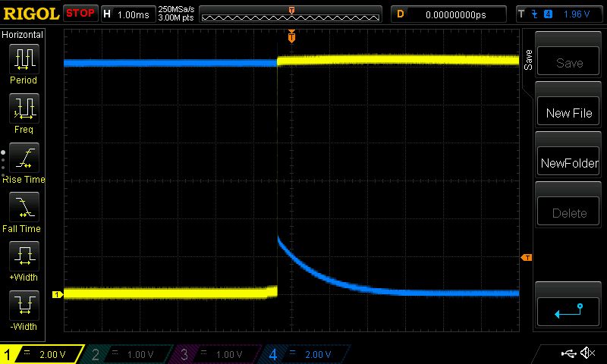Image resolution: width=607 pixels, height=364 pixels.
Task: Toggle channel 4 with 2.00 V label
Action: coord(306,354)
